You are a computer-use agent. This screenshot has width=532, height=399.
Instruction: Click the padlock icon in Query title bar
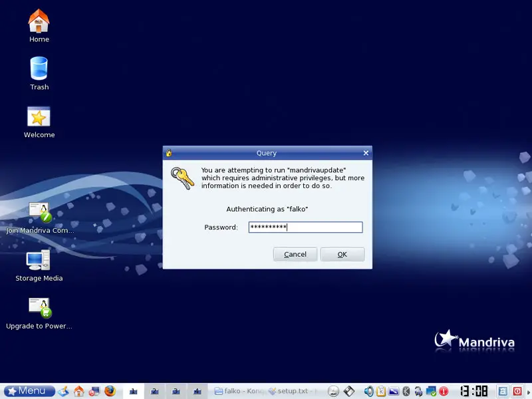tap(169, 153)
